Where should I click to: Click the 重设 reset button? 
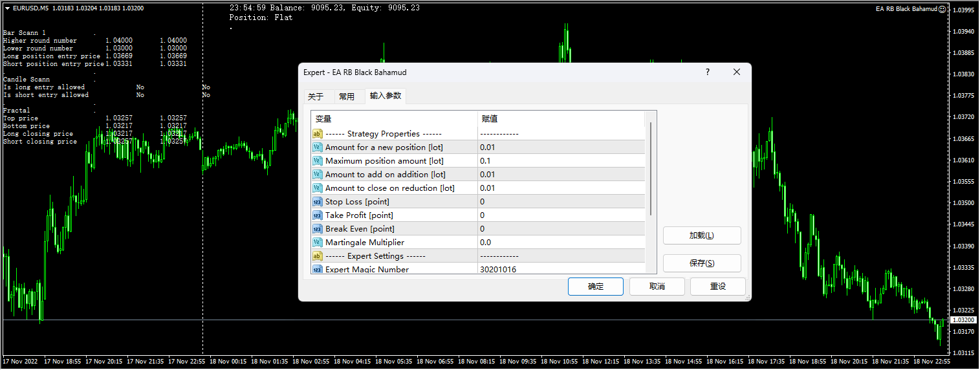click(x=717, y=287)
